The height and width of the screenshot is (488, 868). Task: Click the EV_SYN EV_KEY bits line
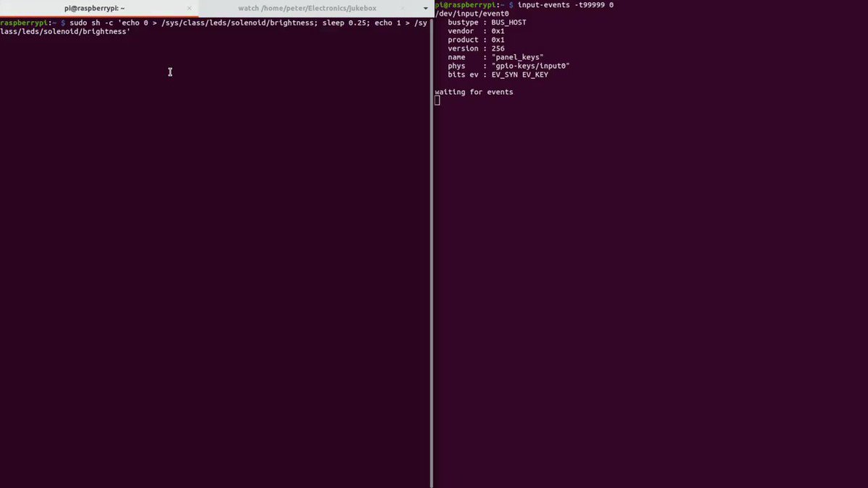(x=498, y=74)
